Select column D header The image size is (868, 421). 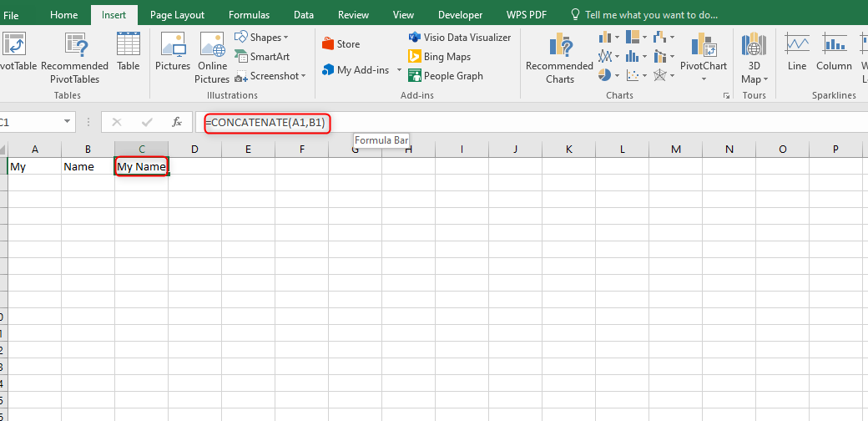pos(194,149)
